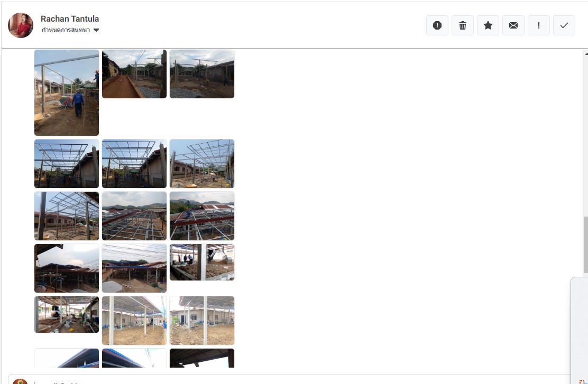Screen dimensions: 588x384
Task: Open the partially visible dark roof photo in the bottom row
Action: click(x=202, y=358)
